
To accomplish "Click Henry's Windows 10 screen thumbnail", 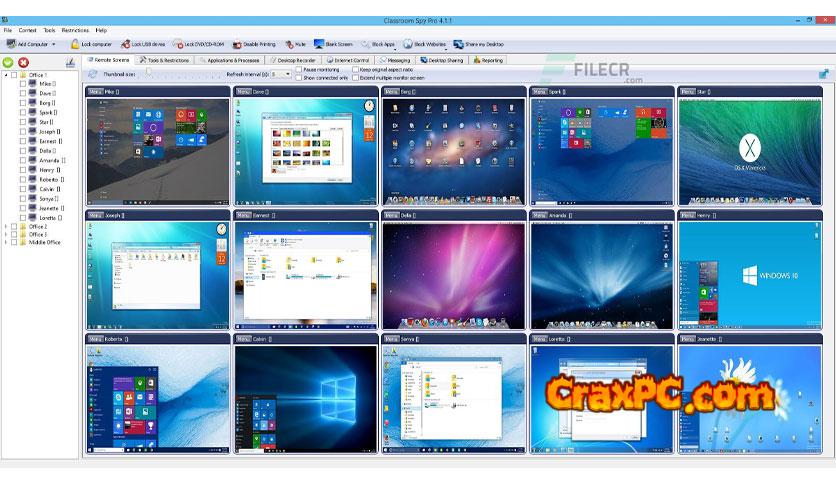I will [x=750, y=276].
